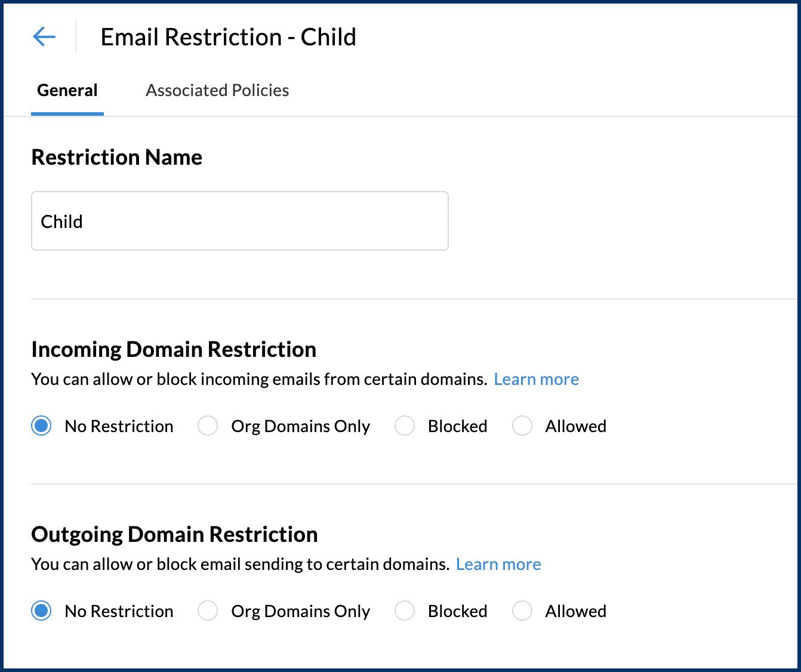Open Learn more link for email sending

coord(498,565)
